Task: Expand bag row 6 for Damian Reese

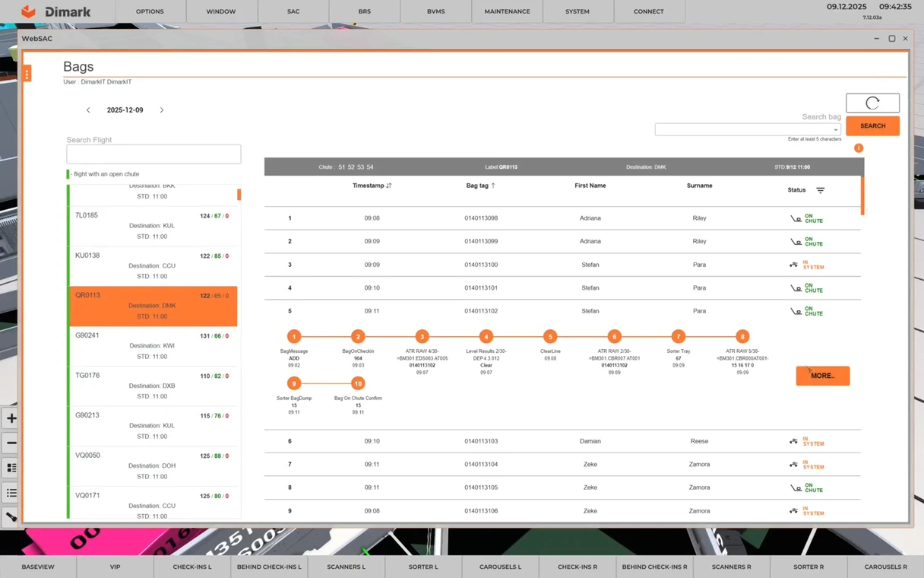Action: tap(562, 441)
